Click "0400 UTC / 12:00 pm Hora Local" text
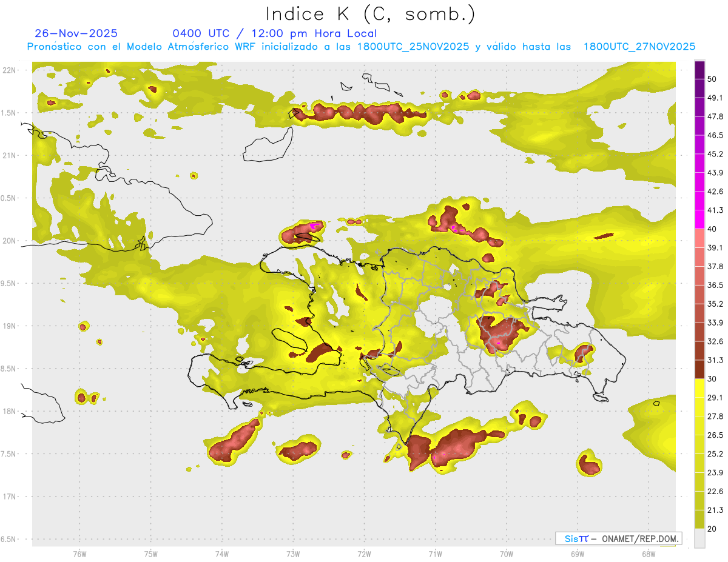 click(x=275, y=33)
